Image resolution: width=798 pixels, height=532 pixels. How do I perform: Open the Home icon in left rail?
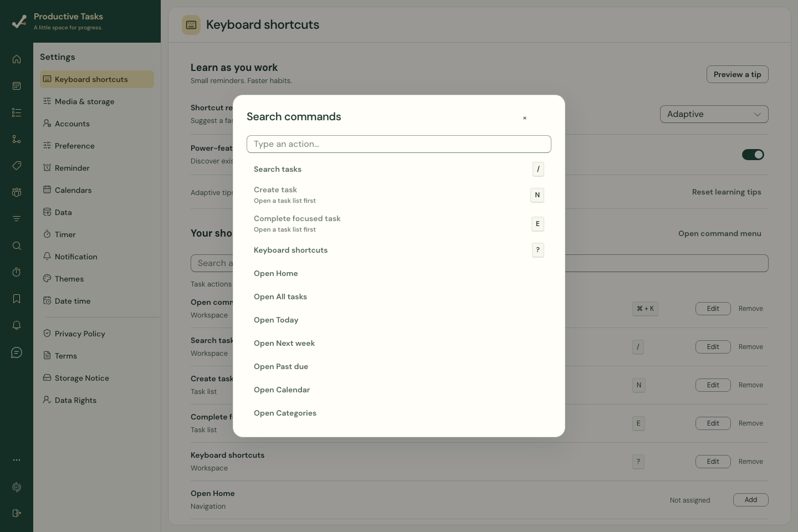tap(17, 59)
